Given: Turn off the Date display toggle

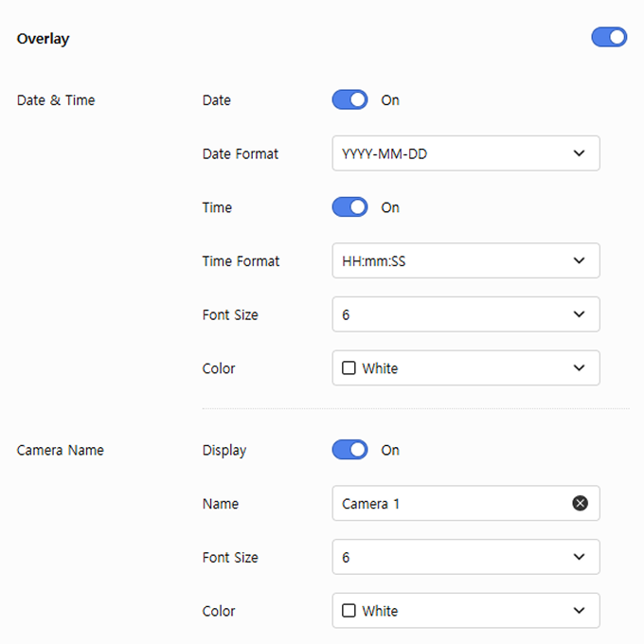Looking at the screenshot, I should 349,99.
